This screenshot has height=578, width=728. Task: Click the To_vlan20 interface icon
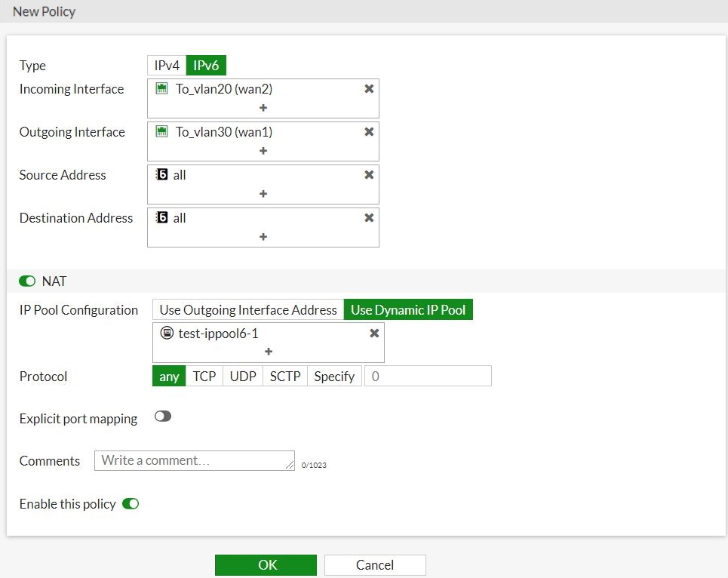[x=161, y=89]
